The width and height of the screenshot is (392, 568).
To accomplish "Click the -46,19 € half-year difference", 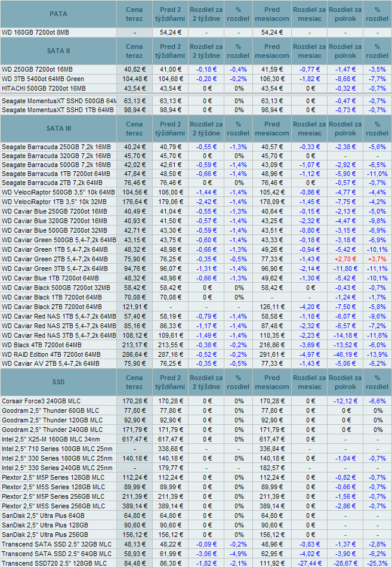I will pos(345,354).
